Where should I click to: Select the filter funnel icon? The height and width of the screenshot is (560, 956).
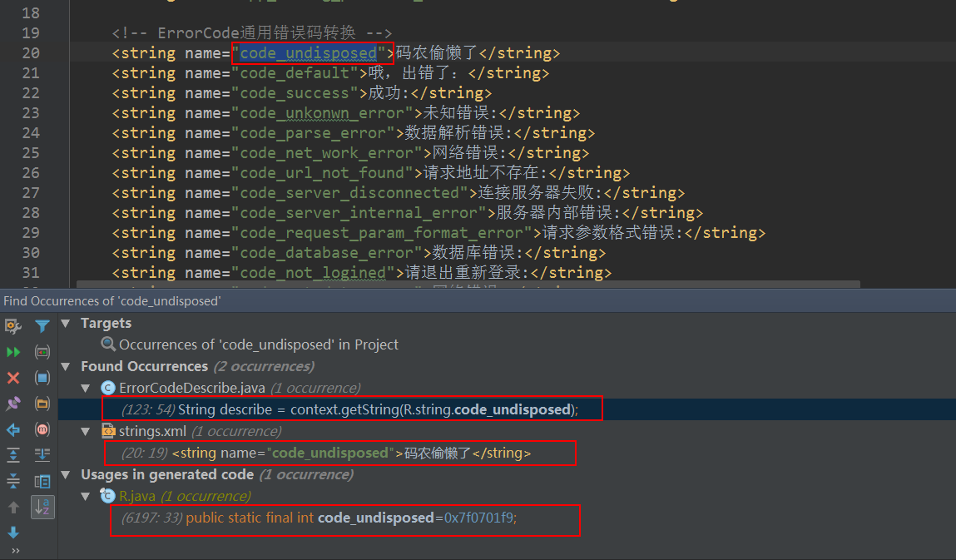(42, 326)
